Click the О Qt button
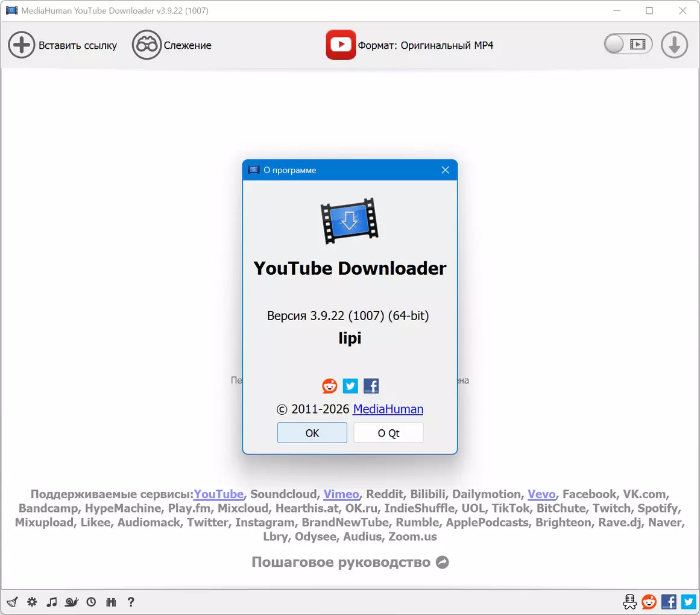 click(x=388, y=433)
